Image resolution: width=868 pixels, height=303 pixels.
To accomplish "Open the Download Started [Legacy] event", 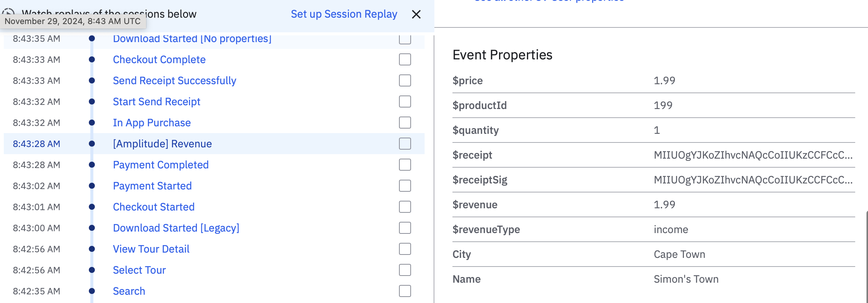I will (x=176, y=228).
